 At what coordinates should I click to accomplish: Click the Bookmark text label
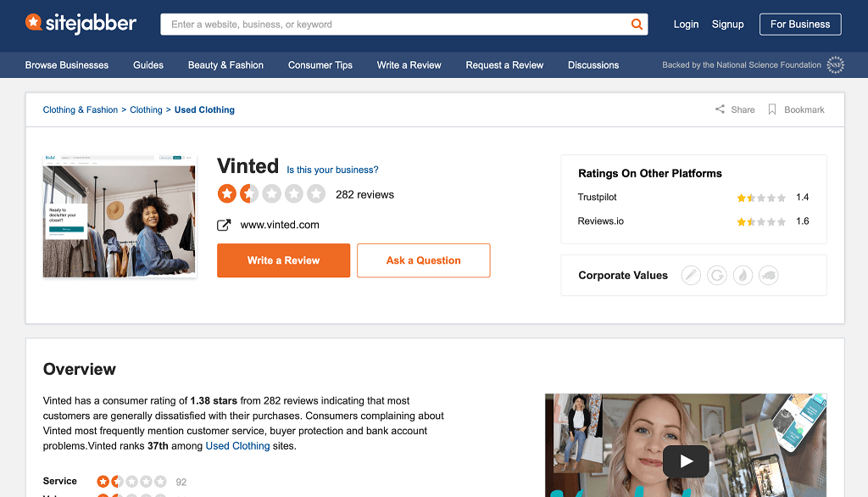click(x=804, y=109)
